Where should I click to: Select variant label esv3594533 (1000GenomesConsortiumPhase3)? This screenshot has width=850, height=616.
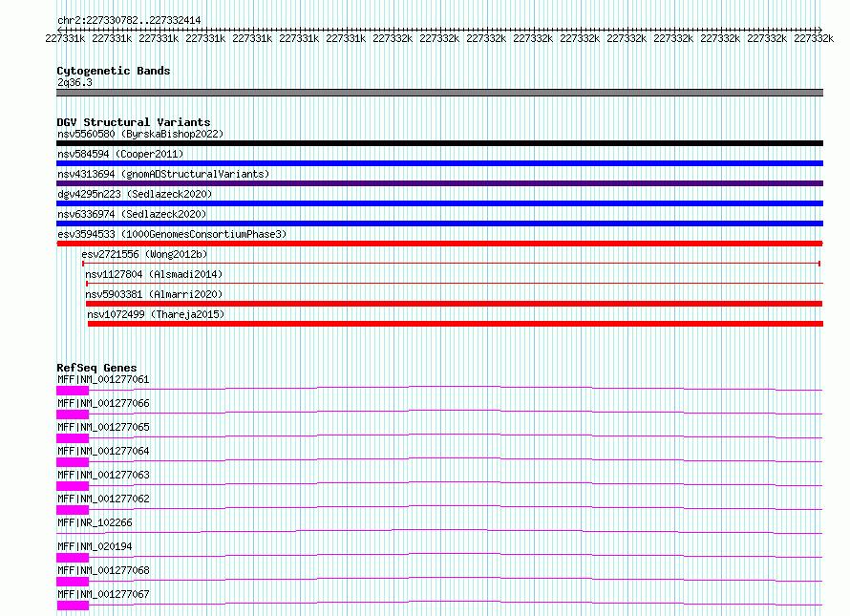pyautogui.click(x=172, y=234)
